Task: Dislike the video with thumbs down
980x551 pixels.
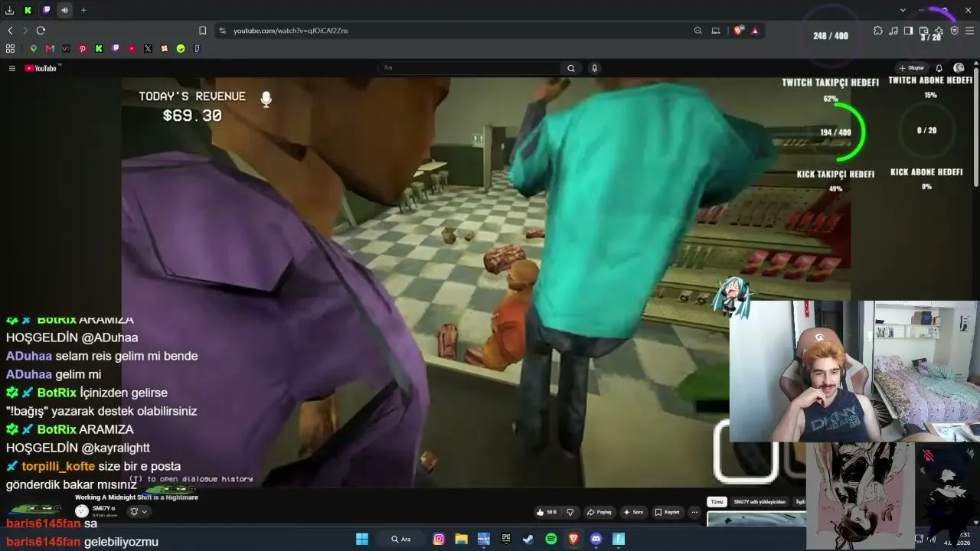Action: click(570, 512)
